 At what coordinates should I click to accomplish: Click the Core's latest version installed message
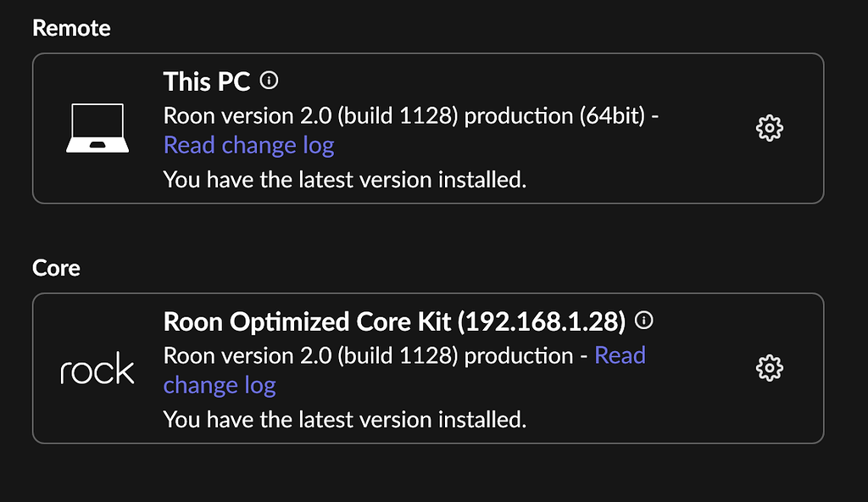pyautogui.click(x=344, y=419)
